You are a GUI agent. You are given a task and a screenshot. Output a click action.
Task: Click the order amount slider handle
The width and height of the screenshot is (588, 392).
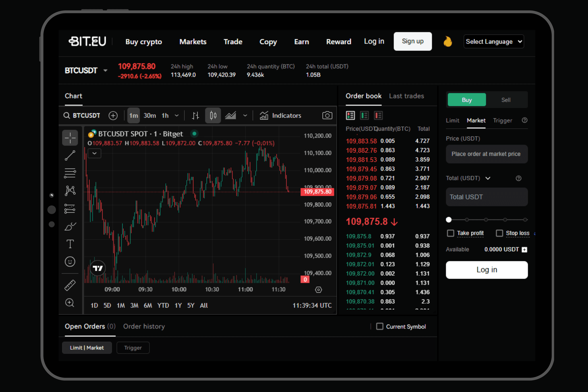click(449, 220)
